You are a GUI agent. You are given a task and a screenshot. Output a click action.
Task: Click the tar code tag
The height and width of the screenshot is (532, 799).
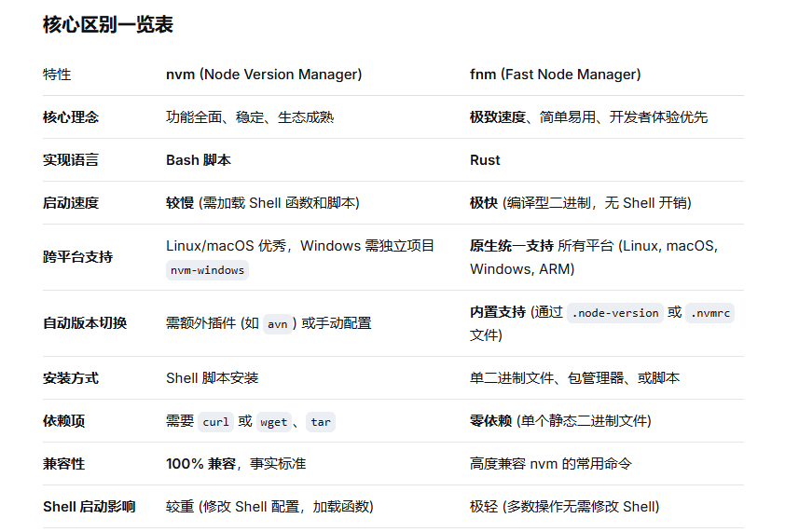[321, 421]
